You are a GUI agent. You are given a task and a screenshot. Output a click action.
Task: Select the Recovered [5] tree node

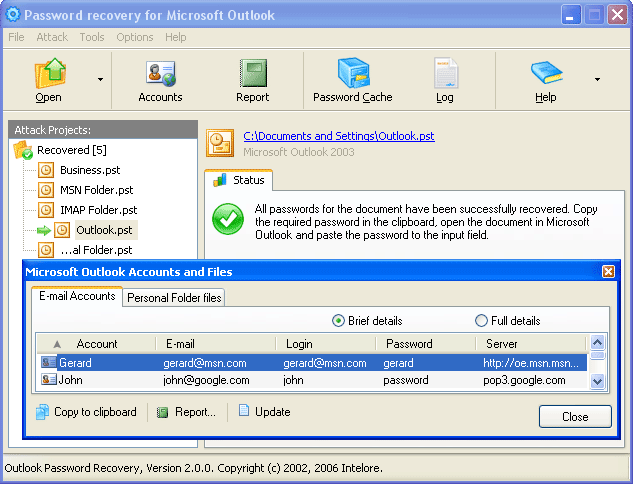72,150
